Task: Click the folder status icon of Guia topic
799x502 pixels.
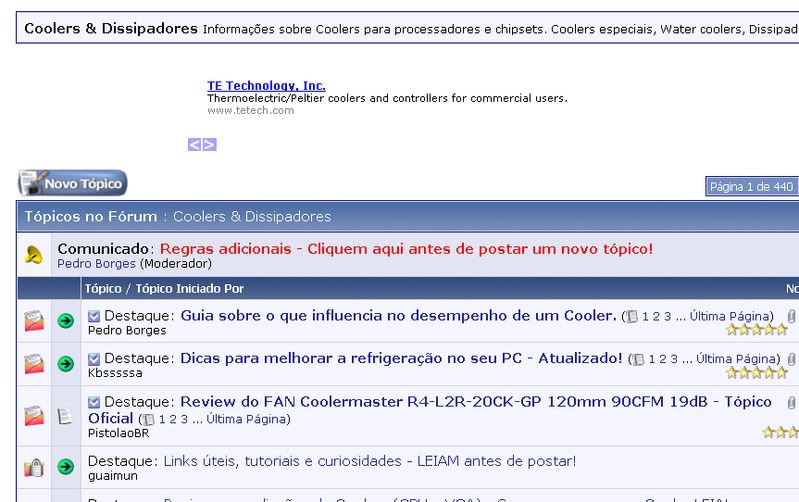Action: 33,322
